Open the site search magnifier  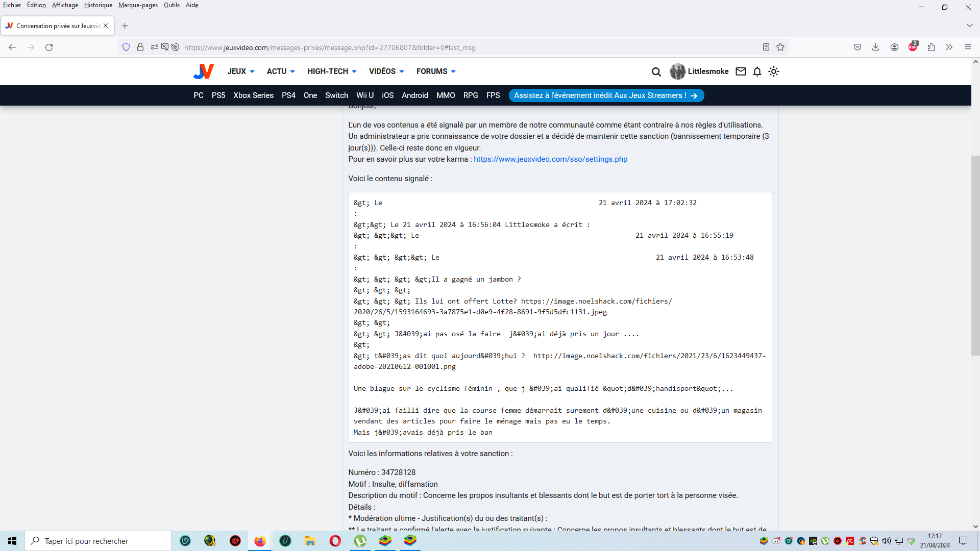pos(656,72)
